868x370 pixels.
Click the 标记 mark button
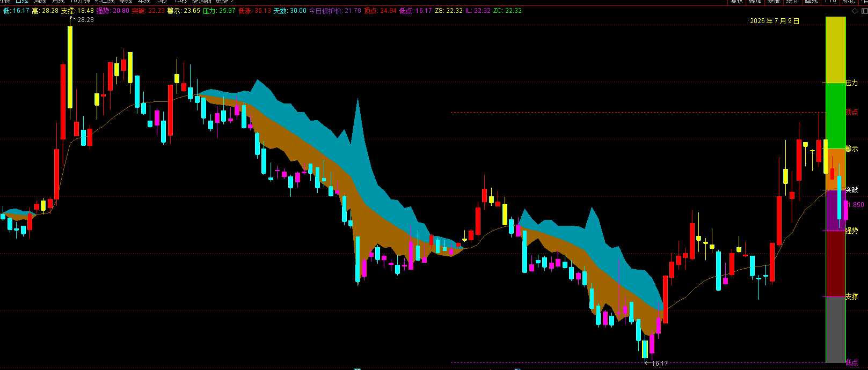[849, 2]
